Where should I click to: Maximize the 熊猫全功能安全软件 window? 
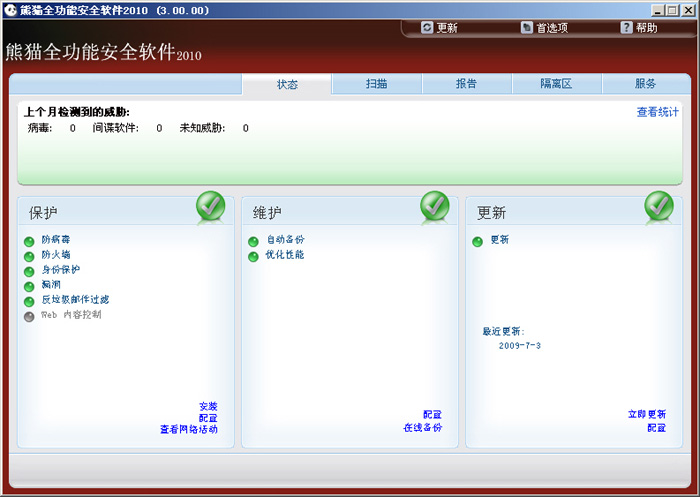pos(672,10)
